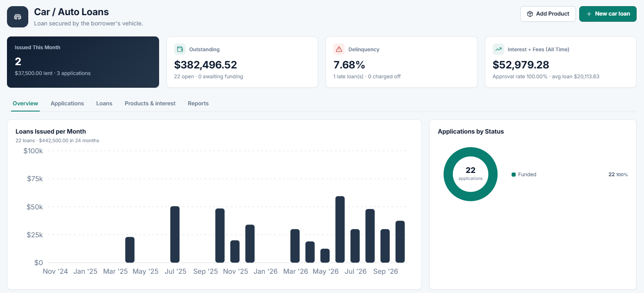
Task: Click the Car / Auto Loans page title
Action: click(71, 12)
